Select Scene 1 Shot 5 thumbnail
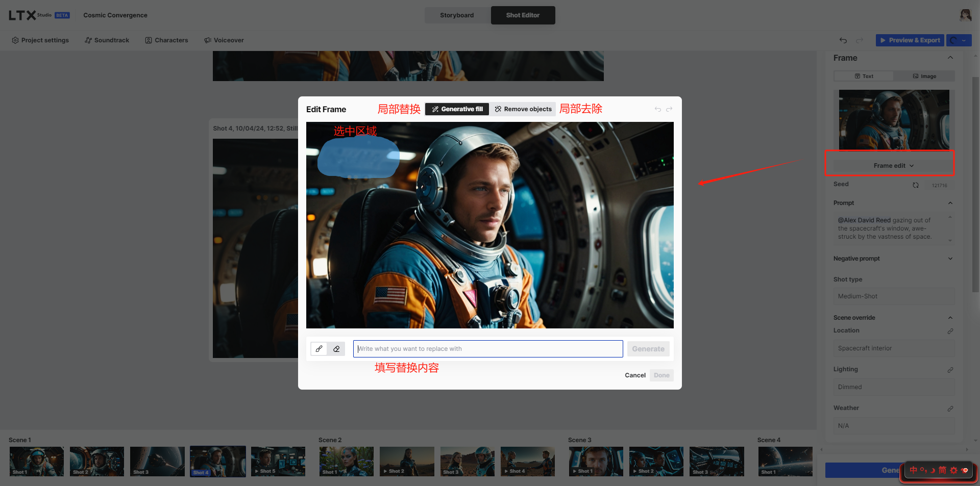The width and height of the screenshot is (980, 486). [278, 462]
